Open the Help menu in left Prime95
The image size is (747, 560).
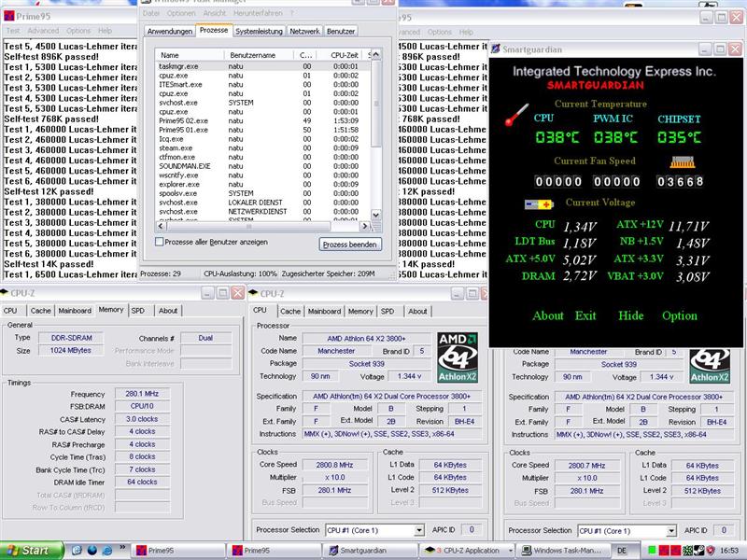pyautogui.click(x=105, y=31)
